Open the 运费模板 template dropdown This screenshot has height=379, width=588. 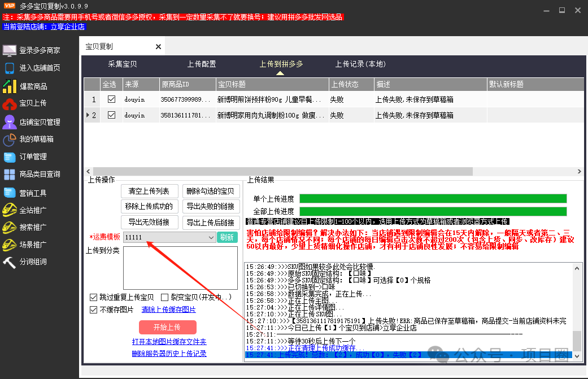[x=210, y=237]
